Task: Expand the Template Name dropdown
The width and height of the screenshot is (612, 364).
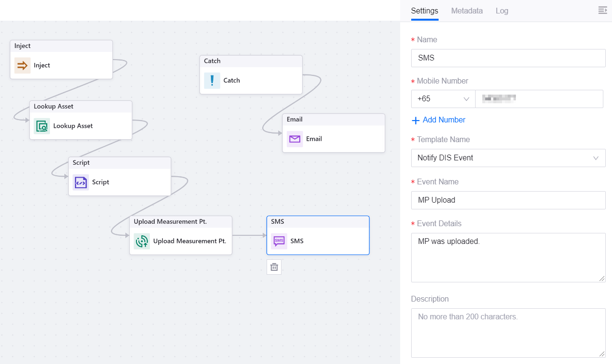Action: (508, 158)
